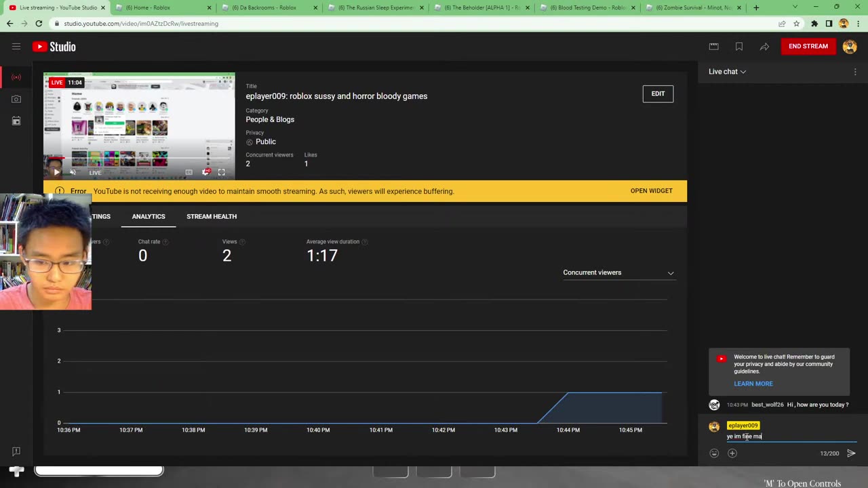Click the bookmark highlight icon in header

point(739,46)
